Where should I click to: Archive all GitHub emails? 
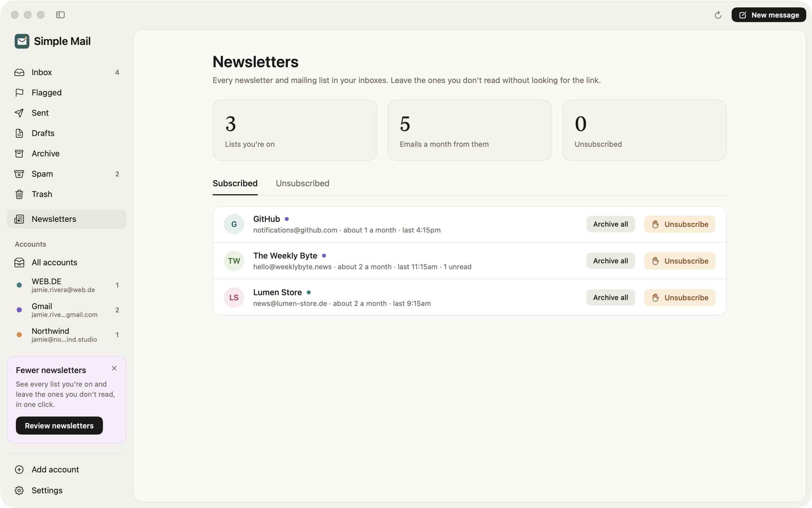(x=610, y=224)
